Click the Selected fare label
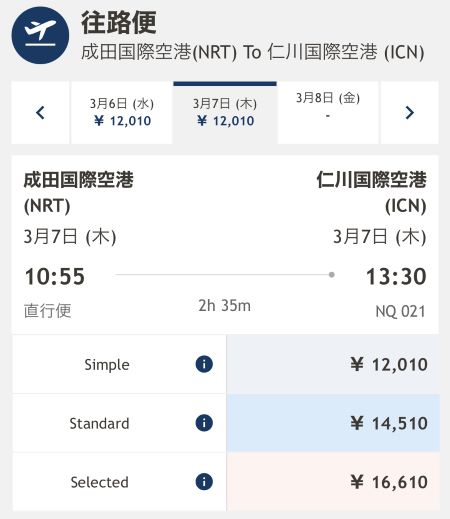 [99, 482]
